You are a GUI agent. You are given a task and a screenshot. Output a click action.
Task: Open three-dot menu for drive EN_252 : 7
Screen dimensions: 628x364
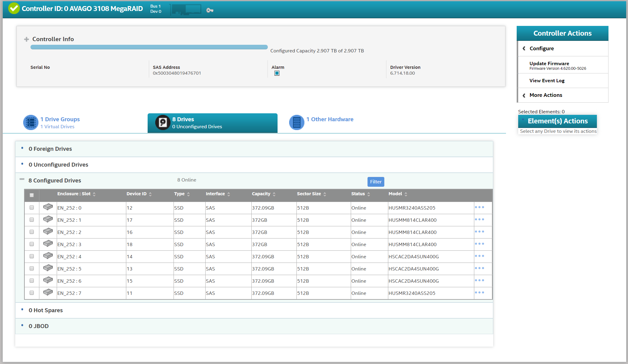[479, 292]
